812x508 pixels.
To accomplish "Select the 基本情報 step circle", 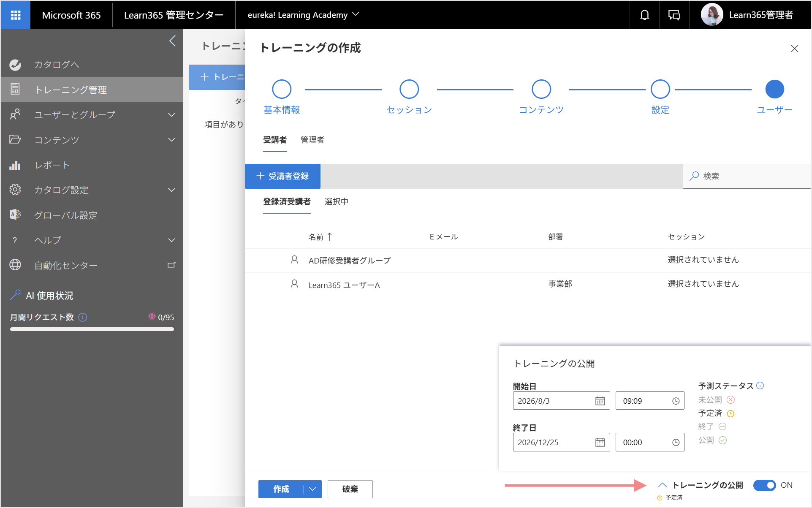I will (x=282, y=89).
